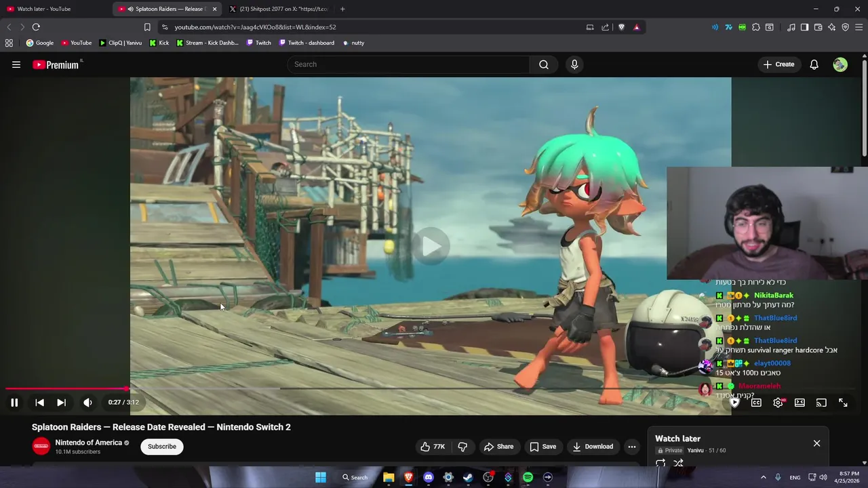Skip to the next playlist video
868x488 pixels.
click(61, 403)
